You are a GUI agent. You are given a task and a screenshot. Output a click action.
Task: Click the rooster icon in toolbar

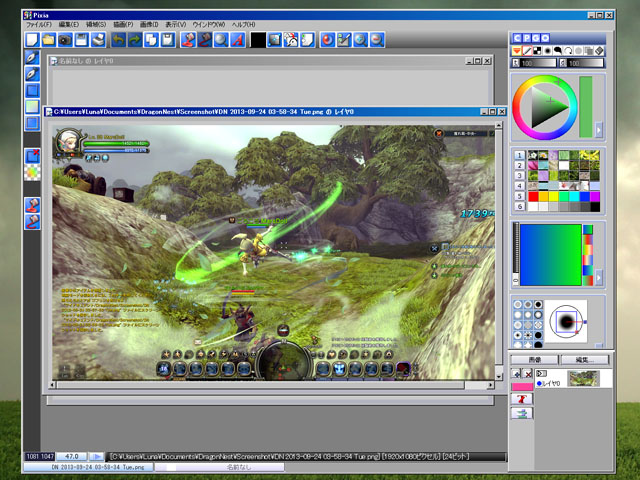coord(291,40)
